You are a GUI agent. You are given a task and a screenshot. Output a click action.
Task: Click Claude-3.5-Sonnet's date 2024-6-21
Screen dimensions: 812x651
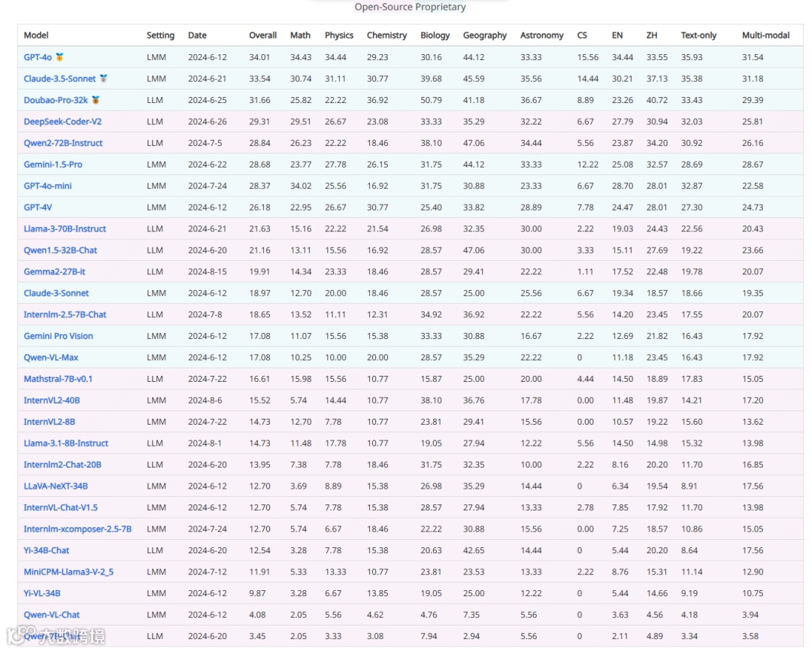coord(208,79)
